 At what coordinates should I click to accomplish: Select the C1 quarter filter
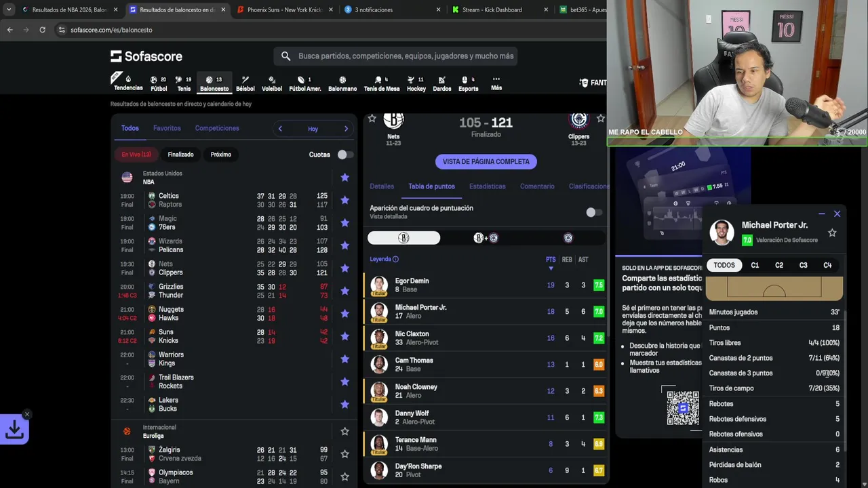755,265
